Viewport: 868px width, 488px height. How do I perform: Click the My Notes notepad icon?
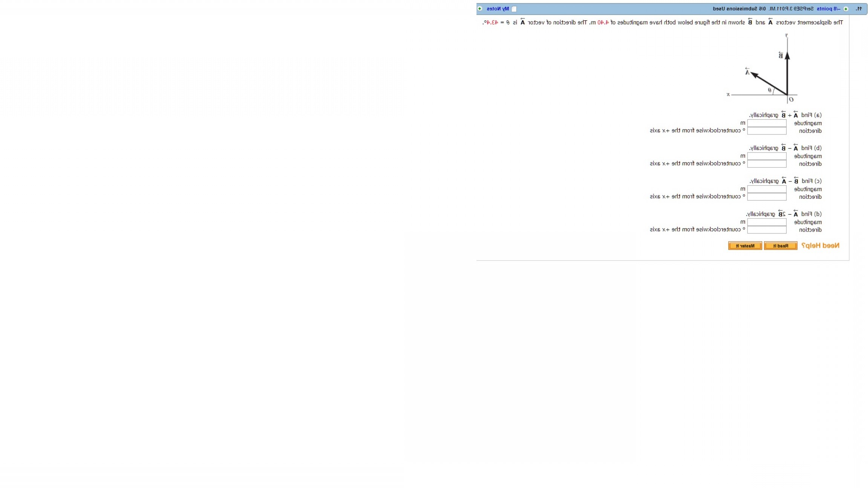514,9
